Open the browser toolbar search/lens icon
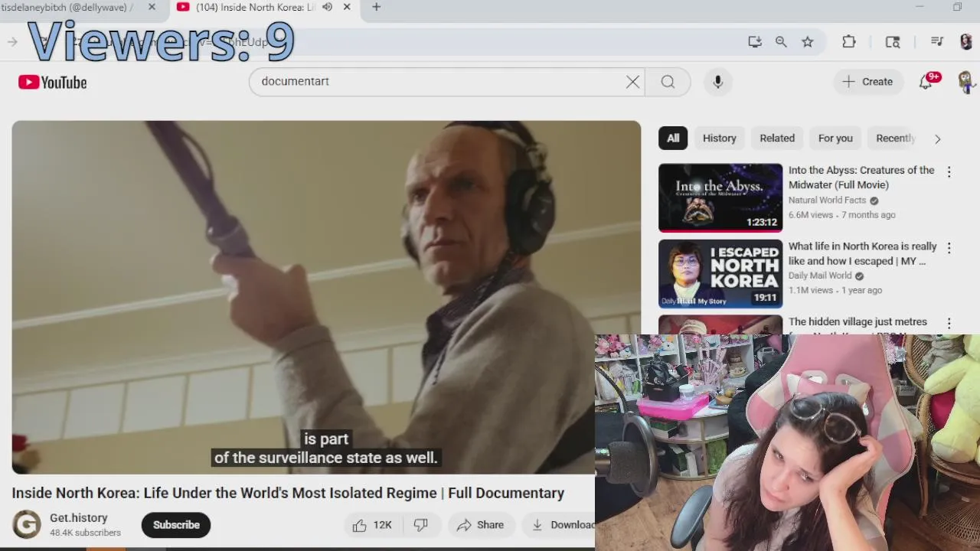Image resolution: width=980 pixels, height=551 pixels. click(x=893, y=42)
